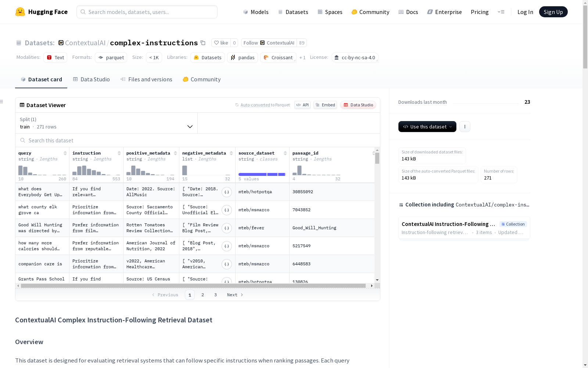Select the Text modality tag
The image size is (588, 368).
pyautogui.click(x=55, y=57)
